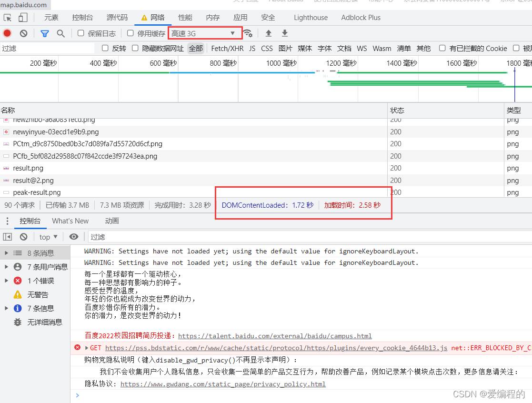The height and width of the screenshot is (403, 532).
Task: Switch to the 元素 tab
Action: click(x=51, y=18)
